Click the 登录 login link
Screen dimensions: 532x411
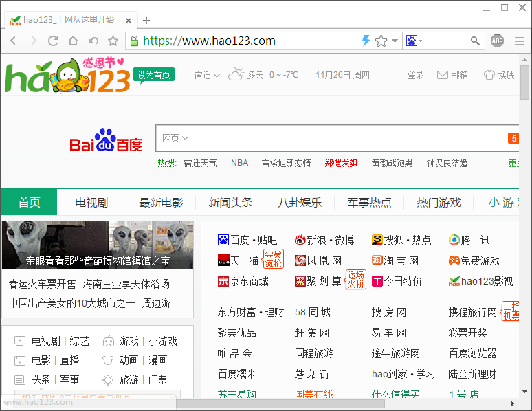pyautogui.click(x=415, y=75)
